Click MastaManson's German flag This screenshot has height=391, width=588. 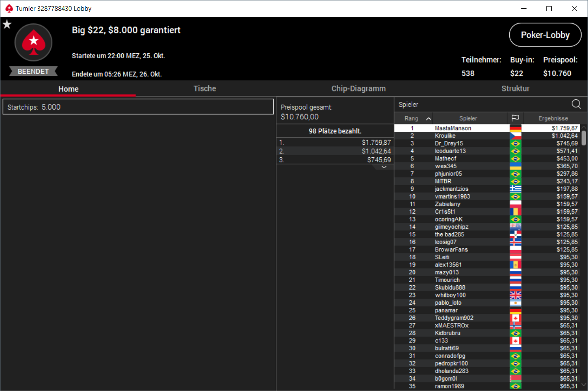pyautogui.click(x=515, y=128)
